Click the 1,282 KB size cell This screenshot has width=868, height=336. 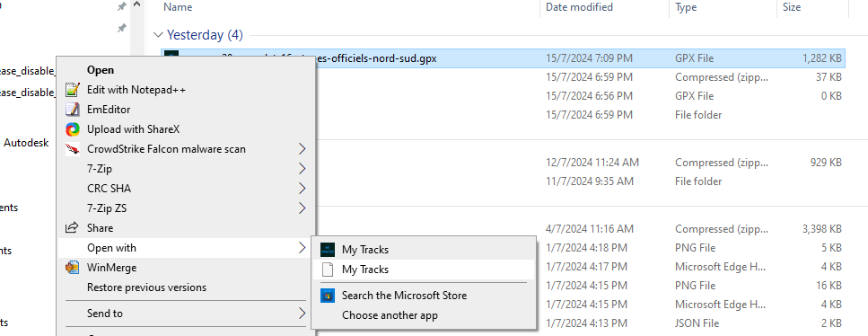click(822, 58)
